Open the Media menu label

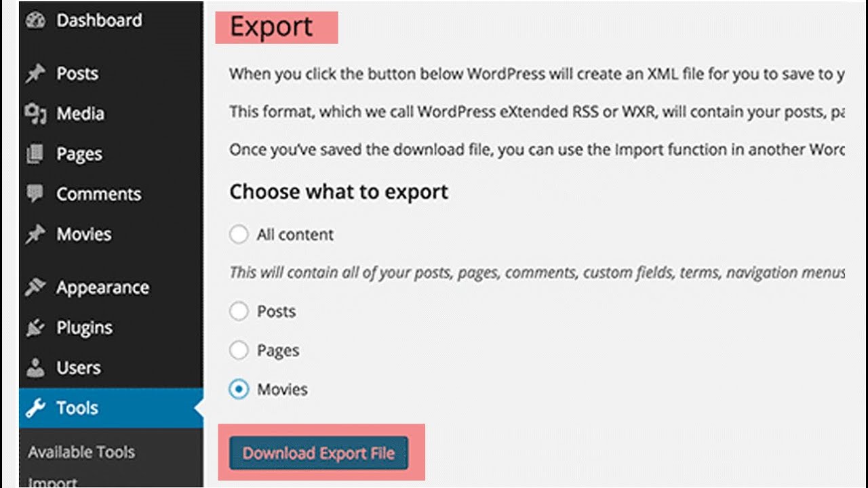click(x=80, y=113)
